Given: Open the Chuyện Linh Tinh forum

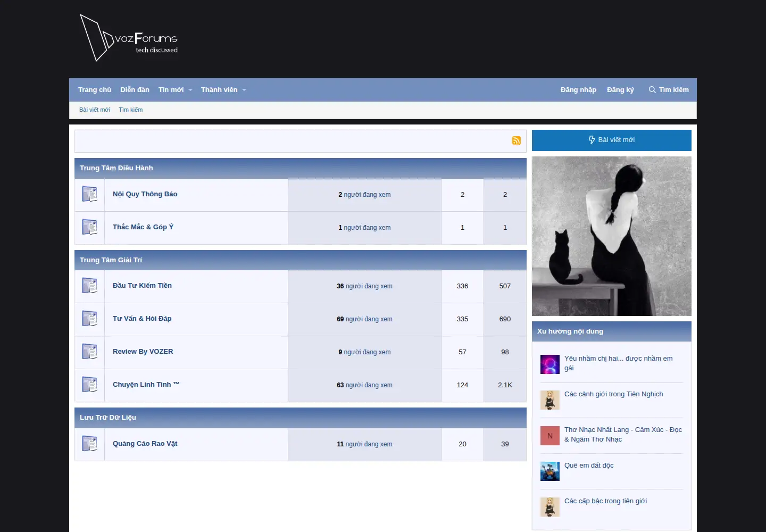Looking at the screenshot, I should click(x=146, y=385).
